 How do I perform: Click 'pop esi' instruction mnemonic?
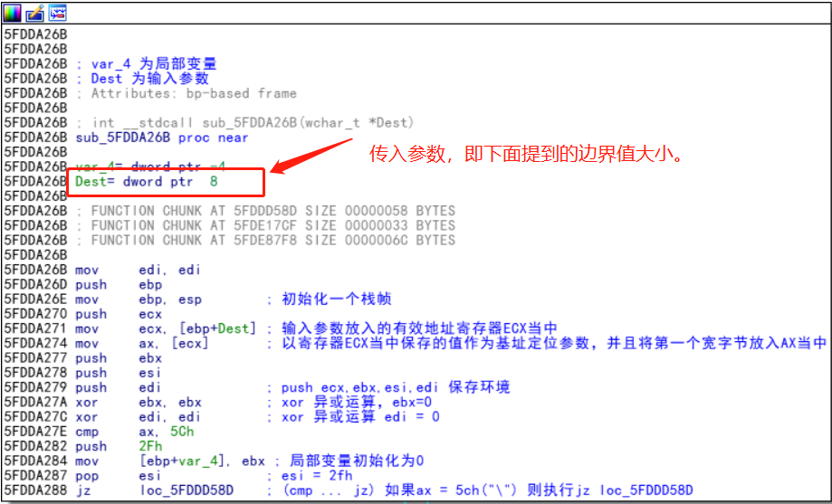(87, 476)
